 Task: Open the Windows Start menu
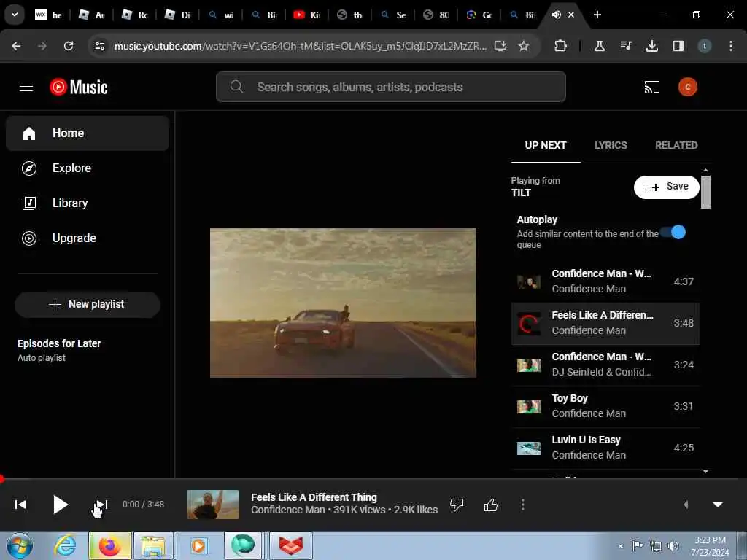coord(19,545)
